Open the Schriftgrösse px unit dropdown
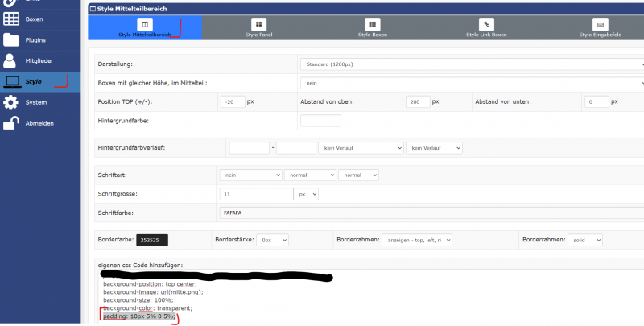 308,194
